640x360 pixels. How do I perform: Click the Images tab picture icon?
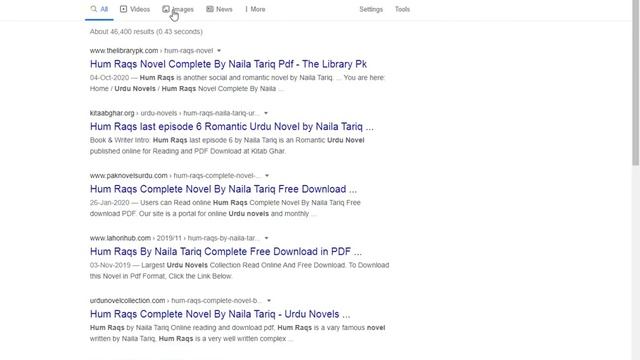pos(166,9)
